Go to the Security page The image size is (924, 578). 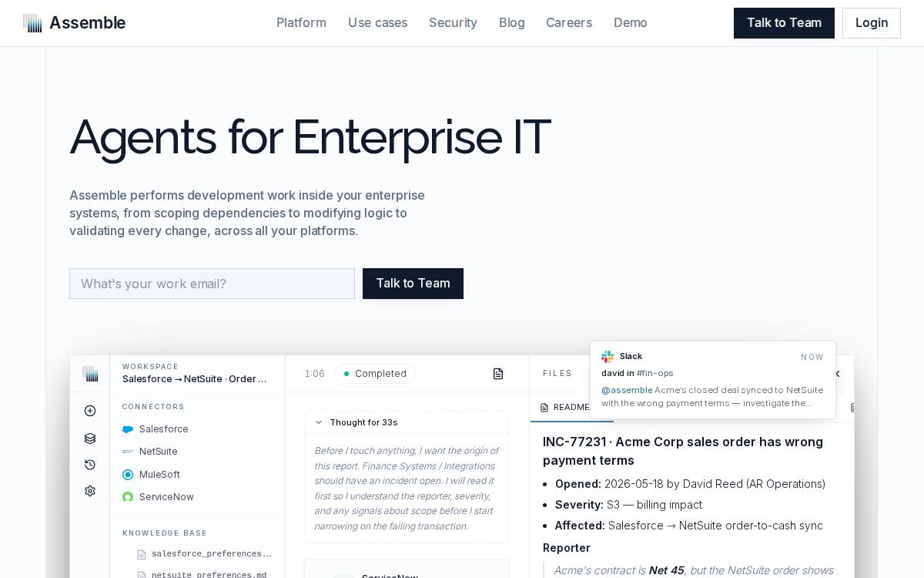pos(453,23)
